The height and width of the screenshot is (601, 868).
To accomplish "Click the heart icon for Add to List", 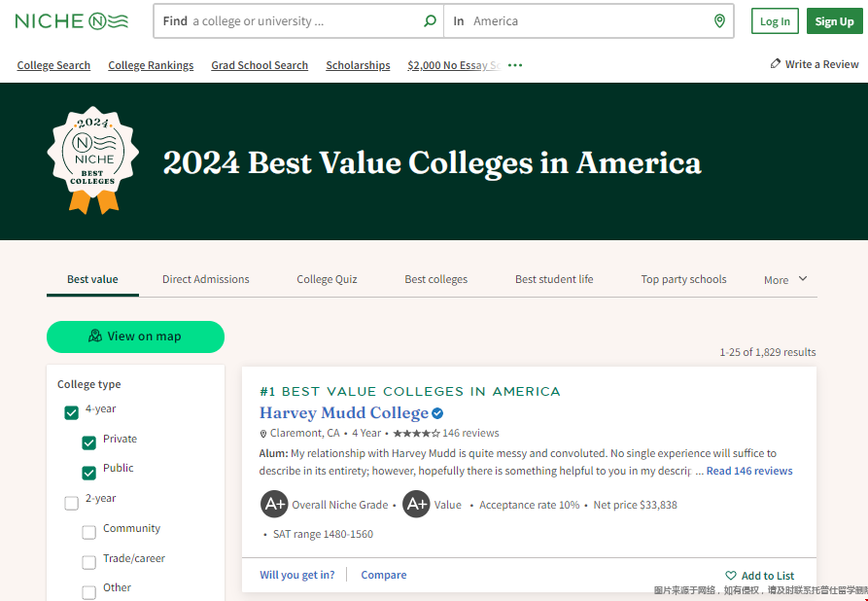I will tap(731, 576).
